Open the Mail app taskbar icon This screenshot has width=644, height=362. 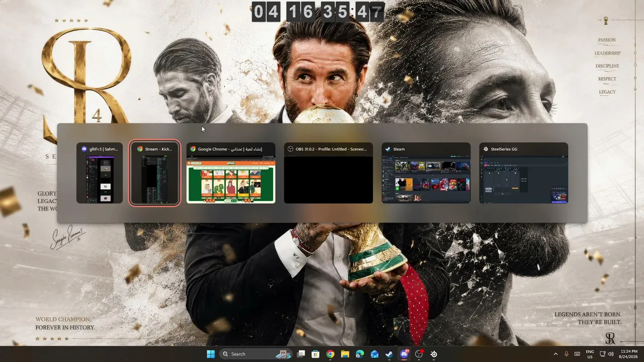pyautogui.click(x=374, y=354)
